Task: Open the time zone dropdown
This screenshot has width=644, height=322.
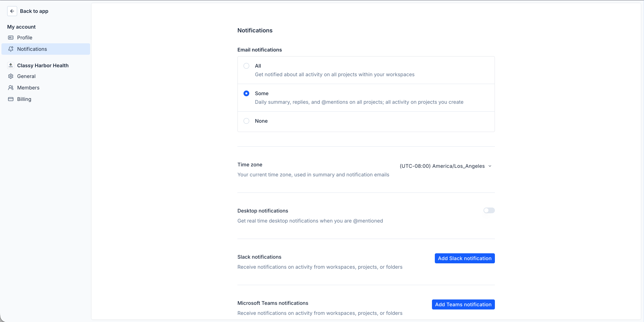Action: 446,166
